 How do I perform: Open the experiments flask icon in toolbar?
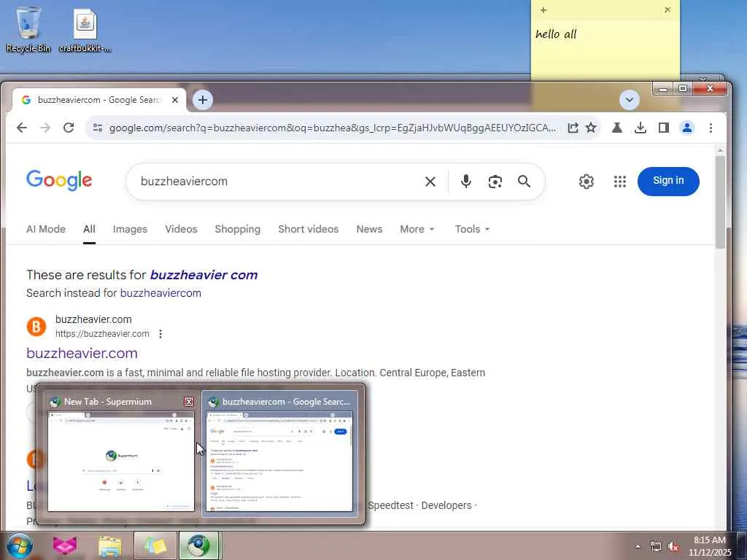[617, 128]
